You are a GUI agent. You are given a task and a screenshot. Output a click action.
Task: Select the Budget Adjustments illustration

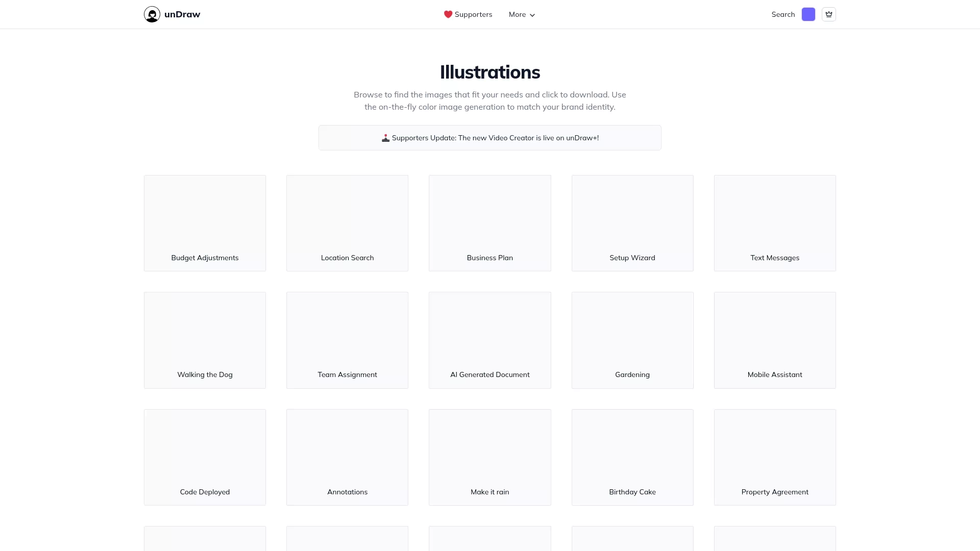click(205, 223)
